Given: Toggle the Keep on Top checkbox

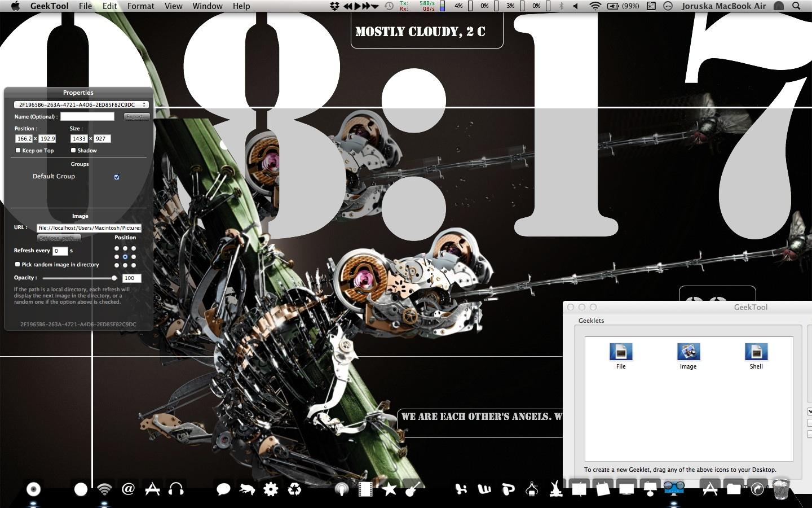Looking at the screenshot, I should pos(18,150).
